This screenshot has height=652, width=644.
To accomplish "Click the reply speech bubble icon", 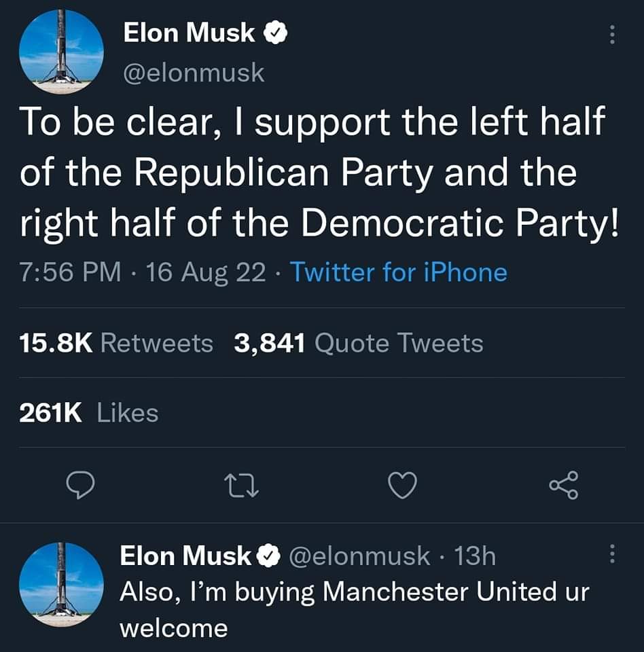I will [80, 485].
